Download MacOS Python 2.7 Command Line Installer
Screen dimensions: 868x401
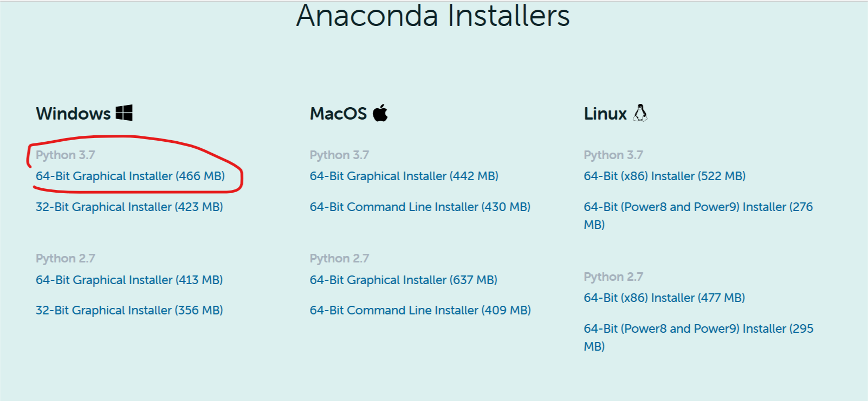click(x=420, y=311)
